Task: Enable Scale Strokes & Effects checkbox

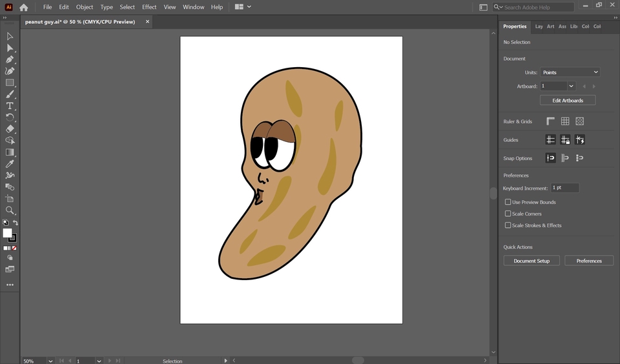Action: click(x=508, y=225)
